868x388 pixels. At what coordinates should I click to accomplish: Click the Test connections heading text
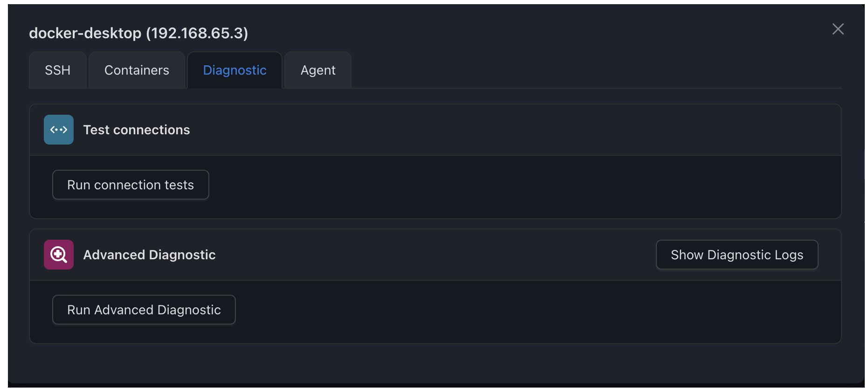137,130
